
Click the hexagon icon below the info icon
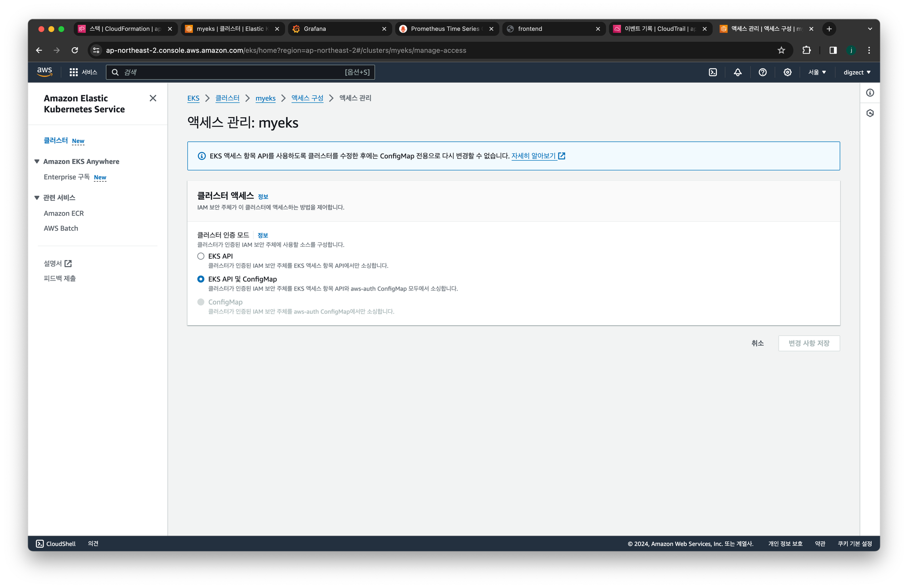click(x=870, y=113)
